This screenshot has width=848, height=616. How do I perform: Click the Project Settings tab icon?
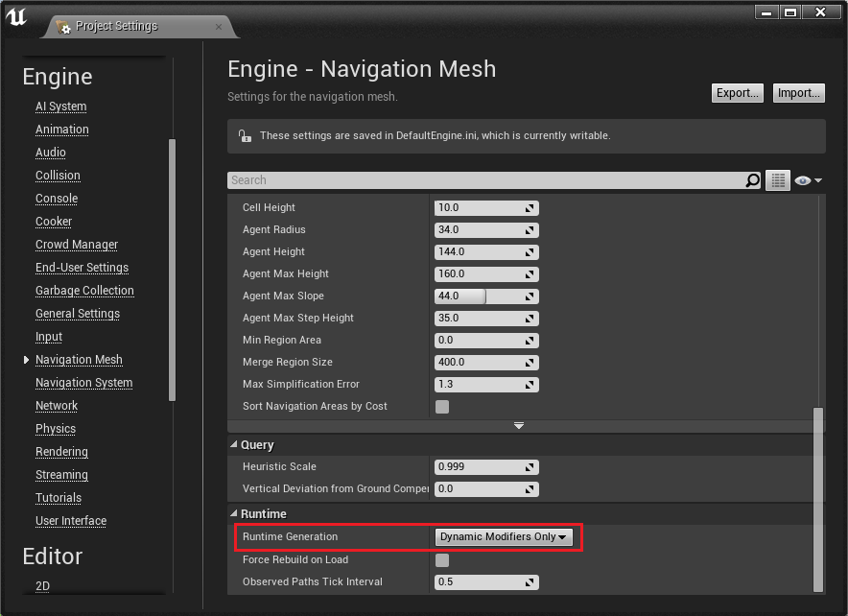tap(63, 27)
